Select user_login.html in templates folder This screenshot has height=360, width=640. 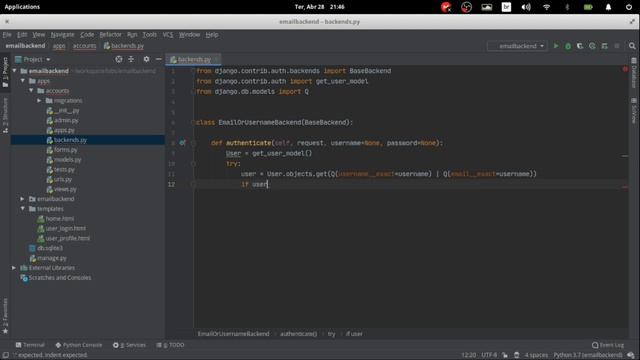click(65, 228)
